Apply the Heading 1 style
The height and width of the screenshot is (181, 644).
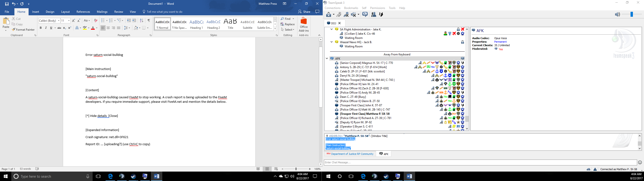click(x=197, y=24)
